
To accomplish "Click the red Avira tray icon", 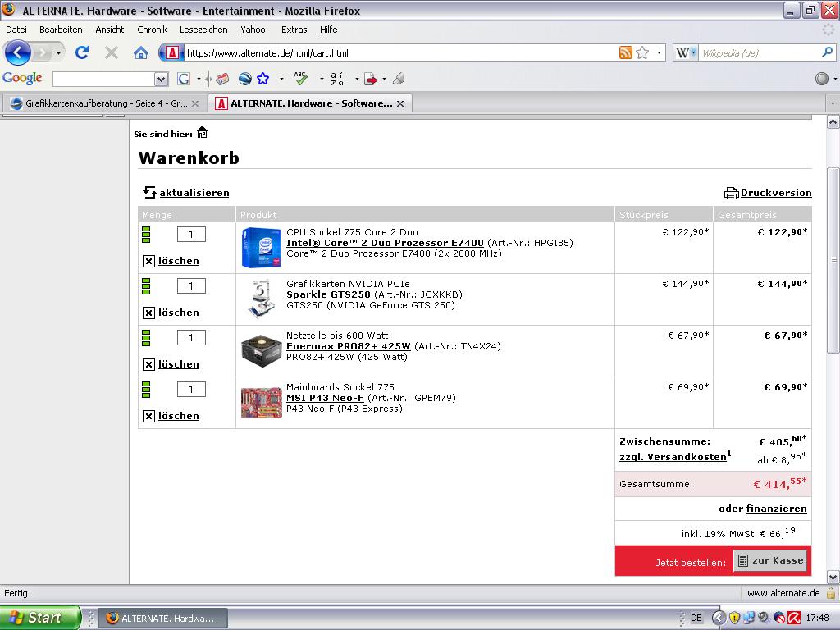I will click(x=793, y=618).
